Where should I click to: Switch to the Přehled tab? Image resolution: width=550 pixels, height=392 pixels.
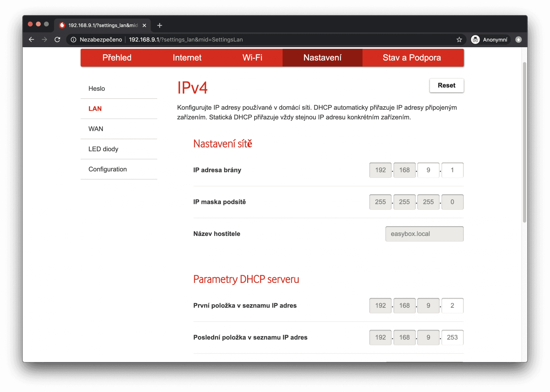coord(117,57)
